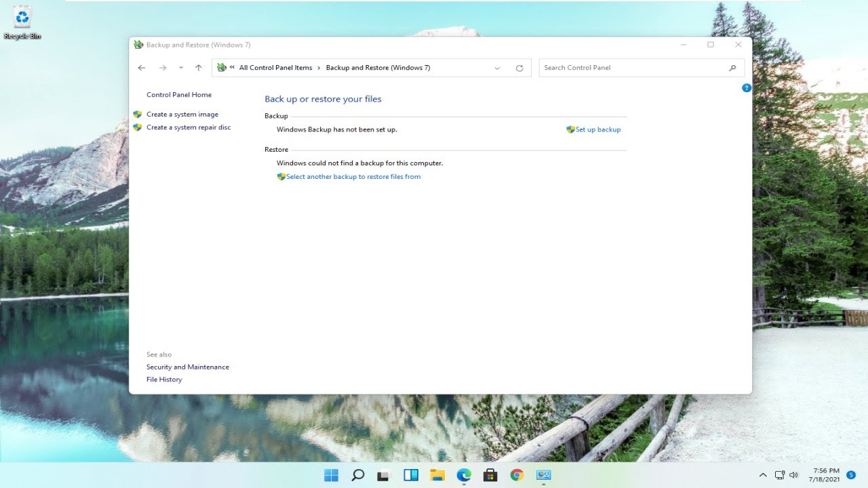The image size is (868, 488).
Task: Launch Microsoft Edge from taskbar
Action: [x=464, y=475]
